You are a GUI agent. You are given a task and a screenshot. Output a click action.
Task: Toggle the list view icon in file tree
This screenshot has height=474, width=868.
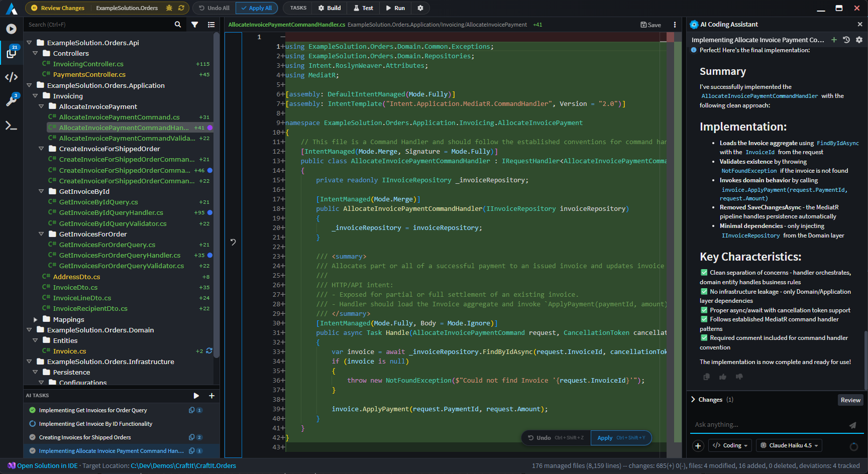pos(211,24)
